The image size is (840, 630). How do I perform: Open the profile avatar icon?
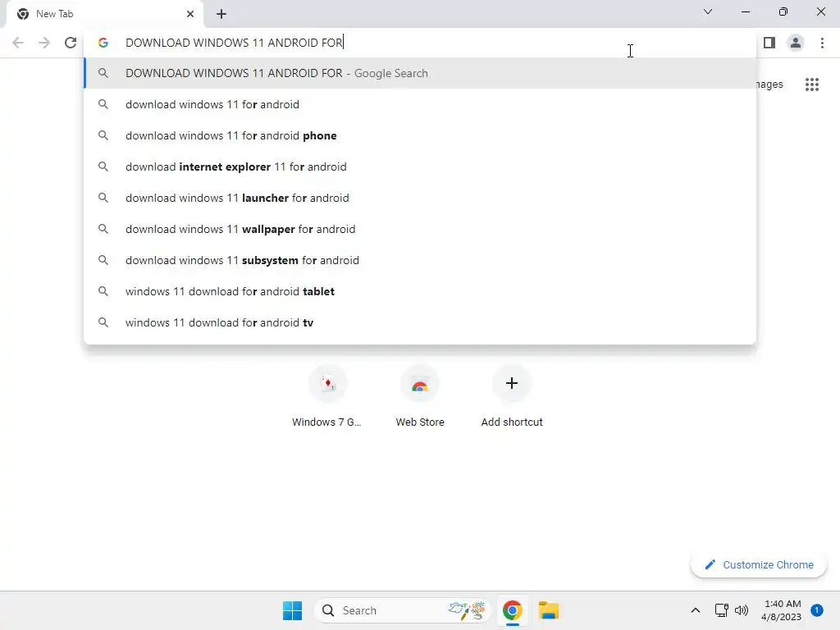796,43
